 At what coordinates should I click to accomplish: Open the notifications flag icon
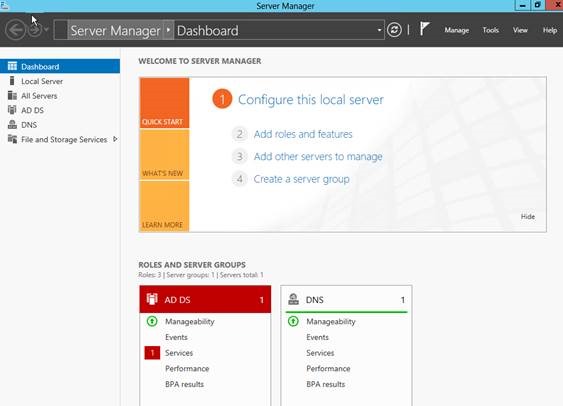point(424,29)
